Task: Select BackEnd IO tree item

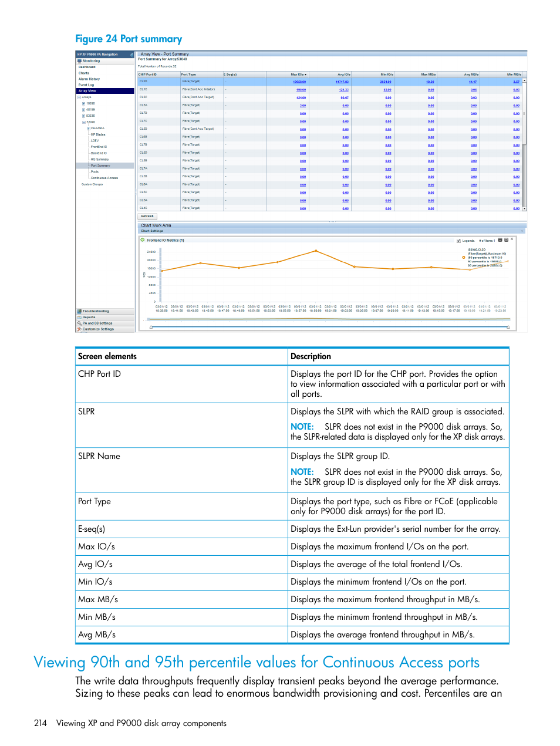Action: [99, 153]
